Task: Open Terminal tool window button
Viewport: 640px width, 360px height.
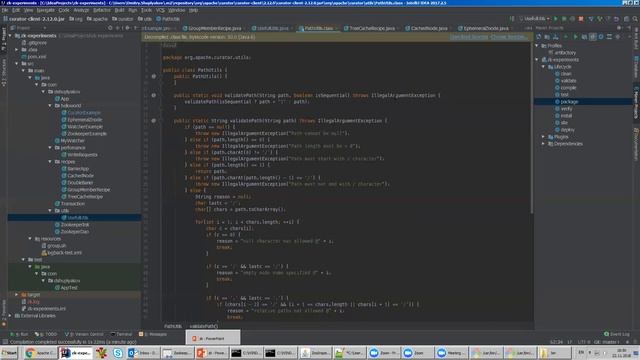Action: (121, 334)
